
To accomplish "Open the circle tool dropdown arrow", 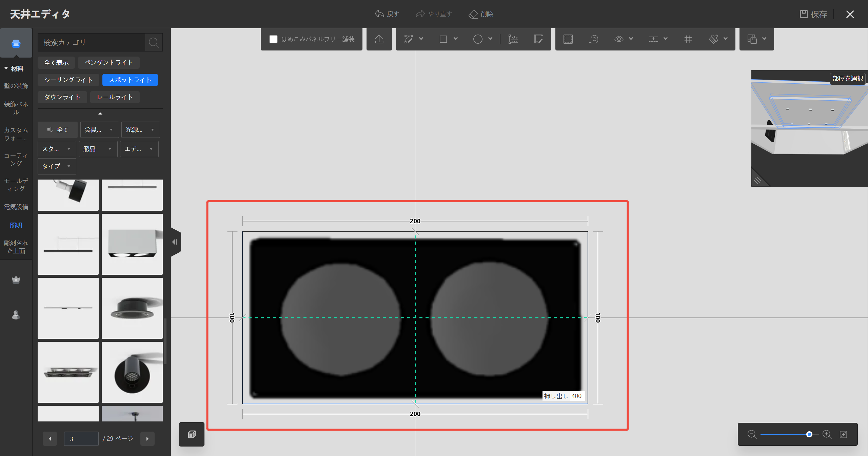I will coord(490,39).
